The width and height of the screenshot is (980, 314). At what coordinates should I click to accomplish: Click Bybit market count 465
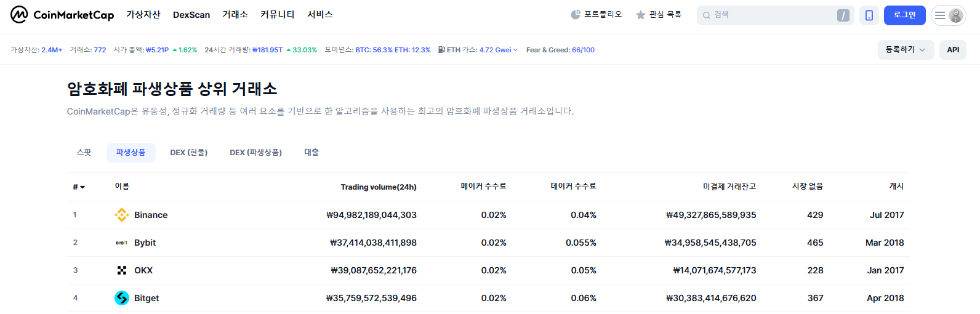coord(816,243)
